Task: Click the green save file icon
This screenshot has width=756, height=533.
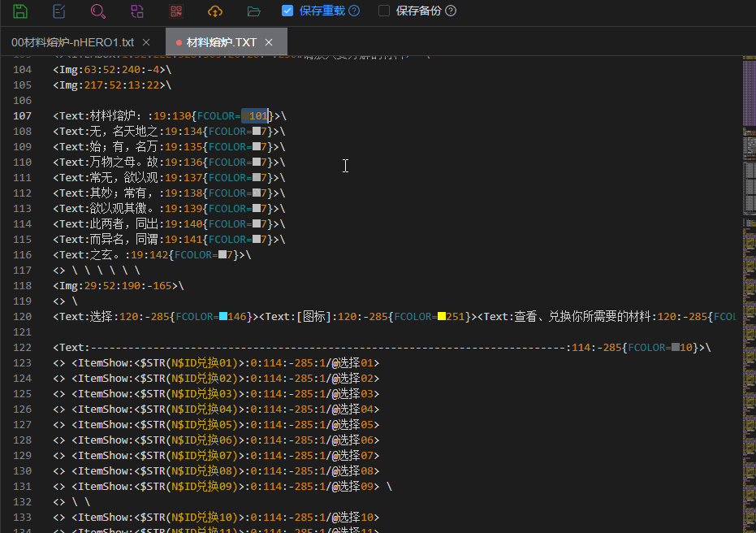Action: 20,11
